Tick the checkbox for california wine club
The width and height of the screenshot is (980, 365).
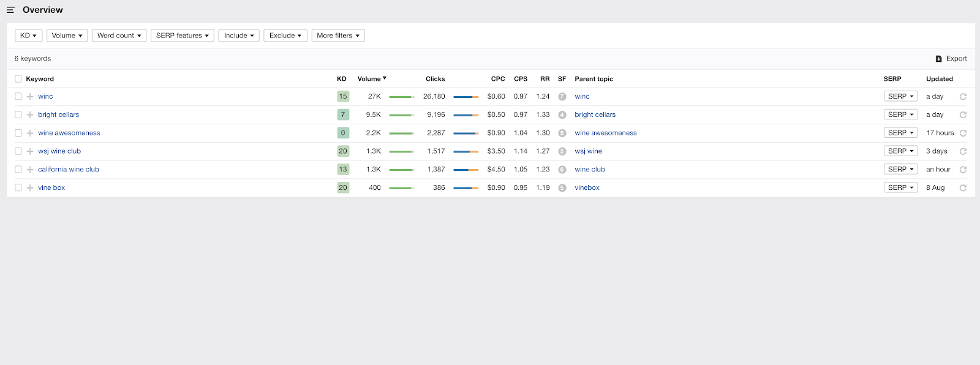(x=18, y=170)
